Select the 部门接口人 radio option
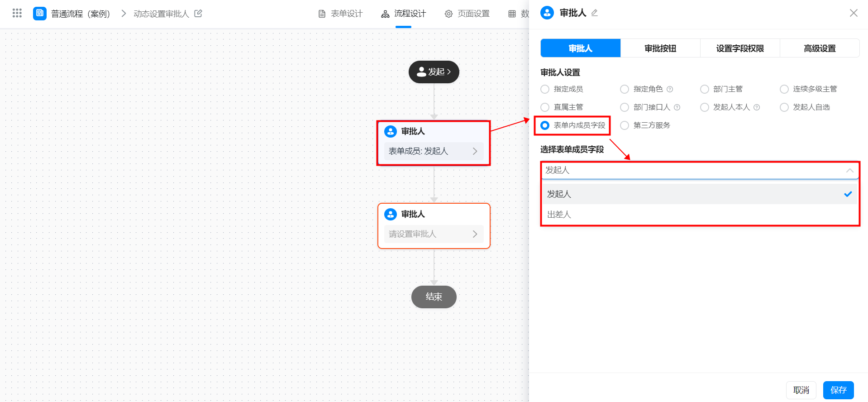 625,107
